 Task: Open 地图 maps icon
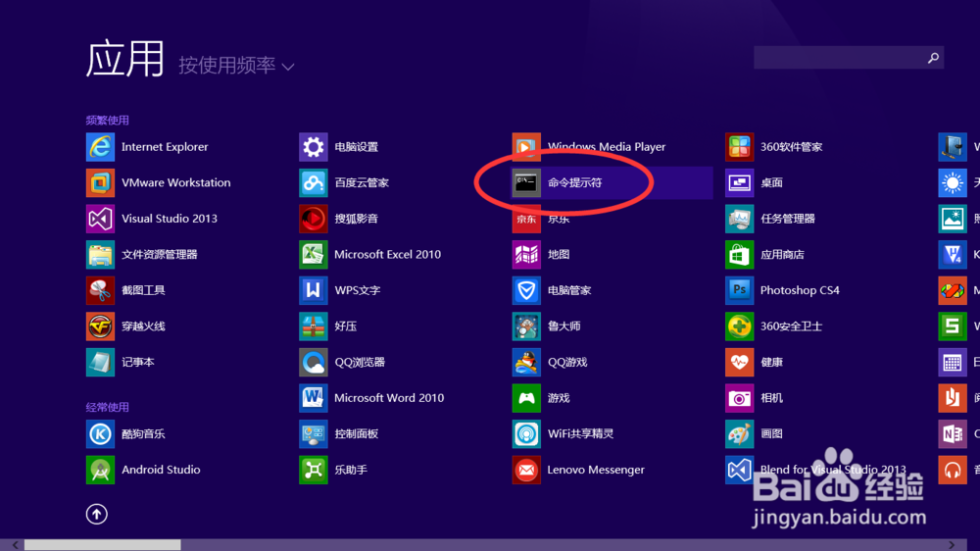point(526,255)
